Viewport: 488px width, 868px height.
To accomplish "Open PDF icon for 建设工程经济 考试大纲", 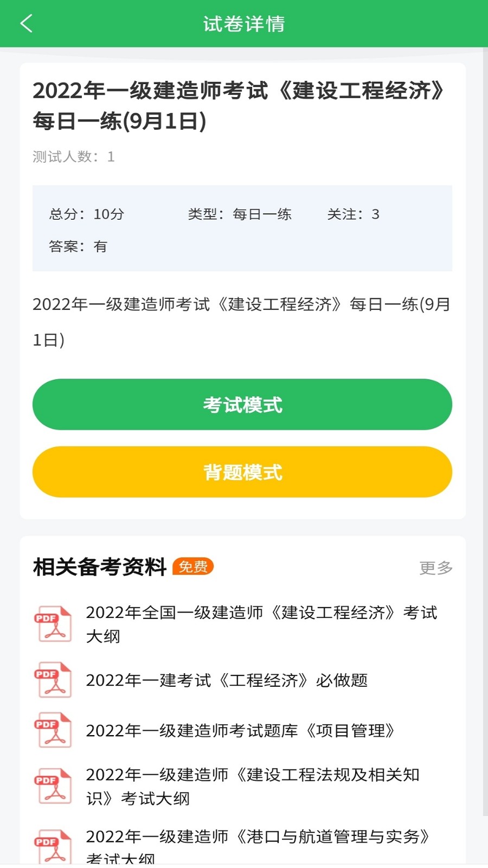I will 53,624.
